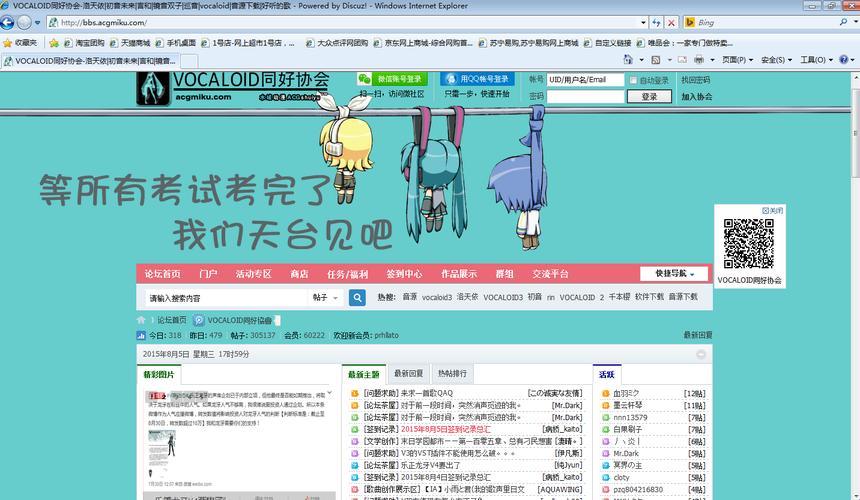Open the 页面(P) menu
This screenshot has height=500, width=860.
(737, 60)
